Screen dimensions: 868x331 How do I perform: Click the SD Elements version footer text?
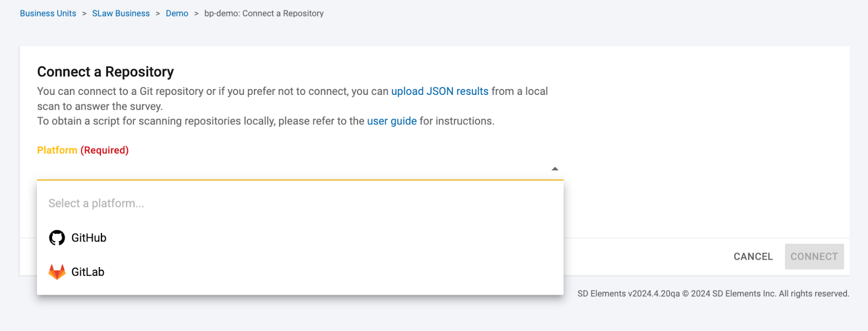713,294
